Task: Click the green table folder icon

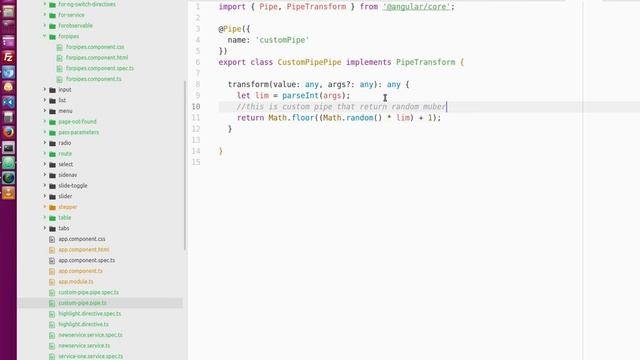Action: (x=52, y=218)
